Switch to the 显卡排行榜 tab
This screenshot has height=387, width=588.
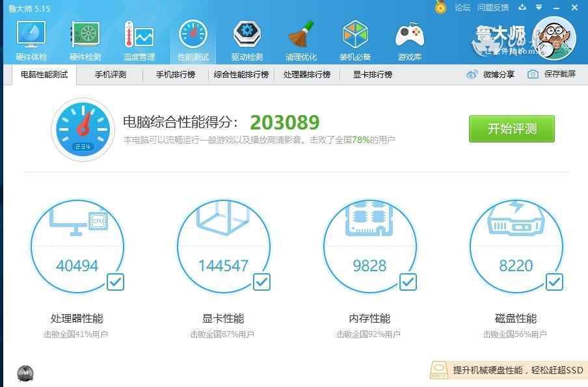coord(372,75)
